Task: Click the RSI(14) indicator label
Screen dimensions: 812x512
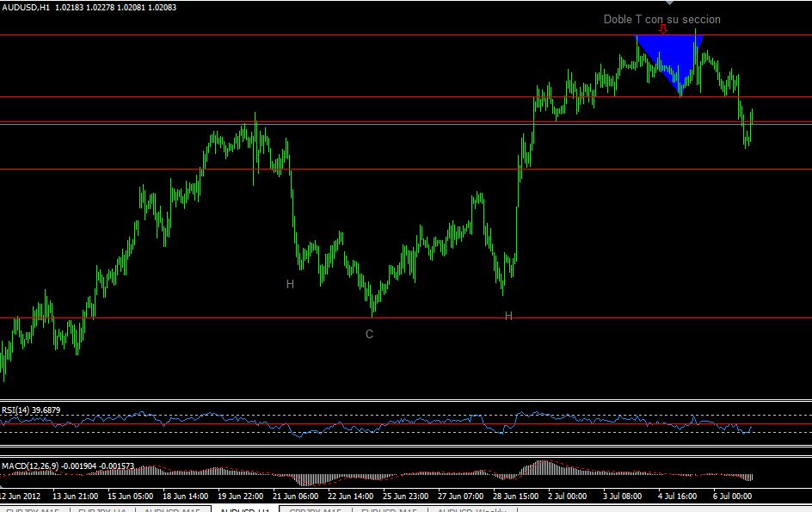Action: 32,410
